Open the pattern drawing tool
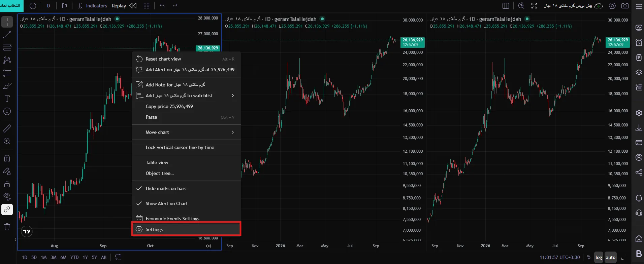644x264 pixels. tap(7, 60)
